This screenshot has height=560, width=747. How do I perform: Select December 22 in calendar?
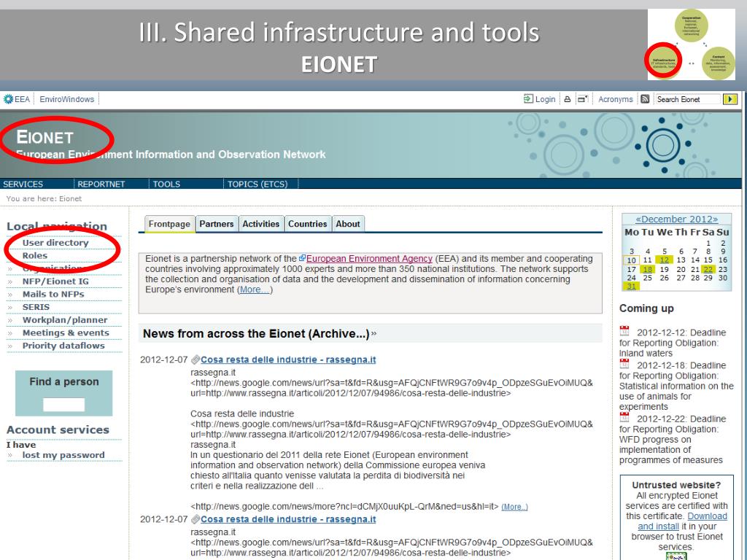point(708,269)
